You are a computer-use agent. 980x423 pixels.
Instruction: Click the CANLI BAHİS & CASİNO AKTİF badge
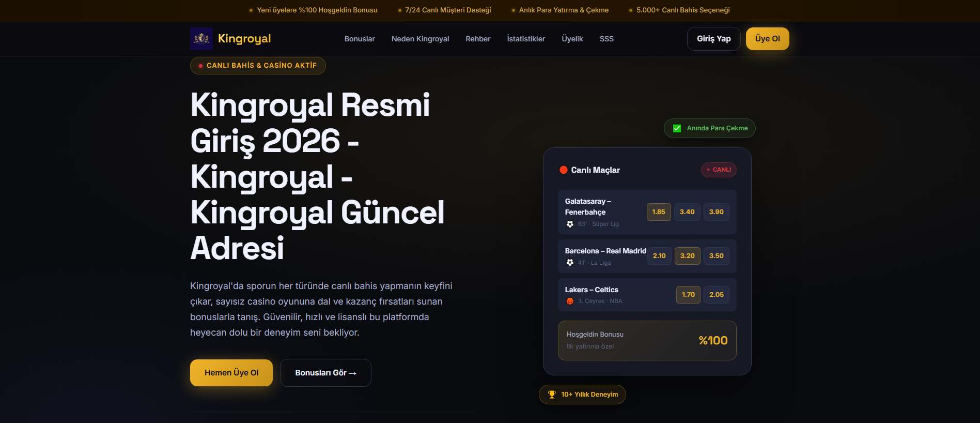[x=258, y=66]
